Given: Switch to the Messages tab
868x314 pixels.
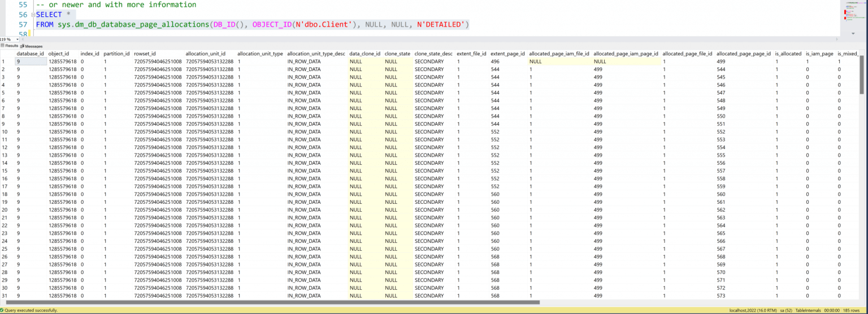Looking at the screenshot, I should 33,46.
